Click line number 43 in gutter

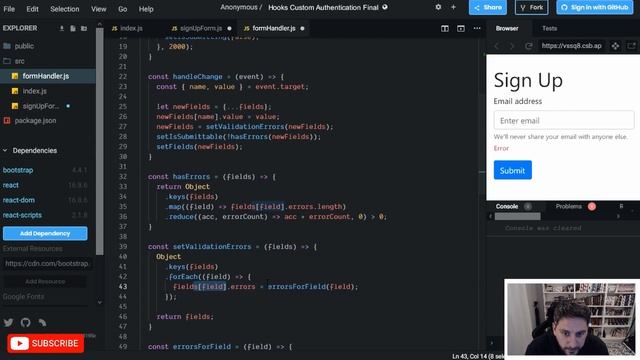123,287
